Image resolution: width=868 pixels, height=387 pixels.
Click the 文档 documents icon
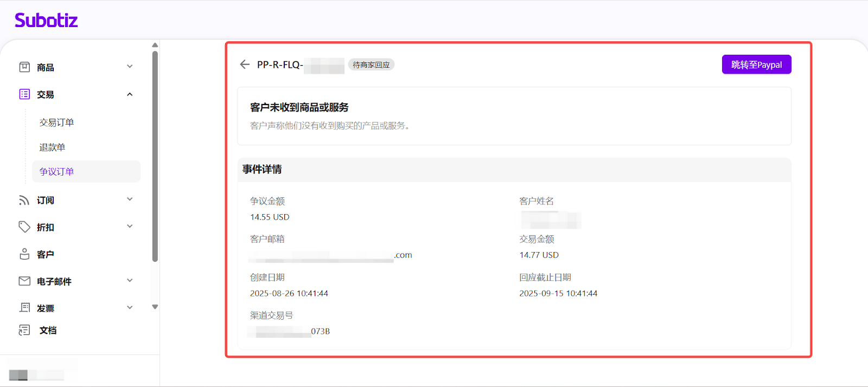click(x=24, y=330)
